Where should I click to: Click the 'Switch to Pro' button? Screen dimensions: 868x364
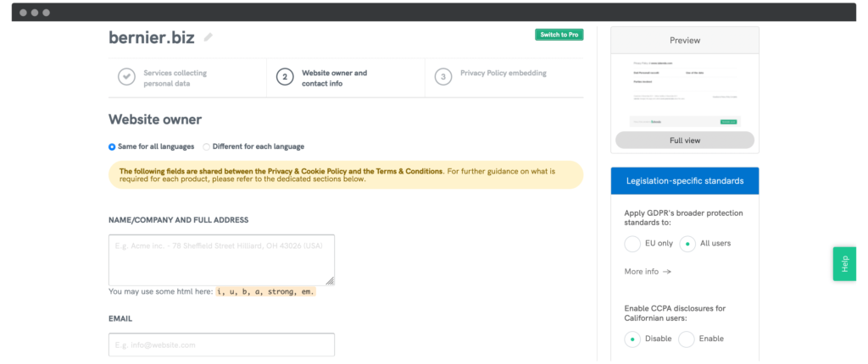click(559, 35)
